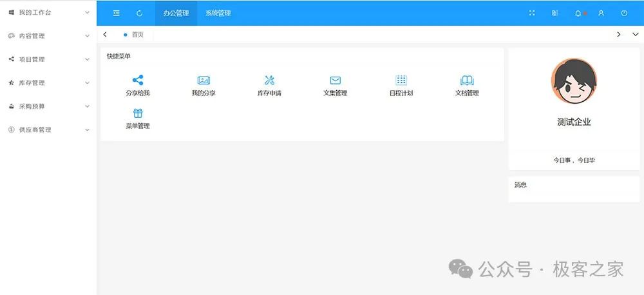Expand the 项目管理 sidebar menu
The image size is (644, 295).
coord(48,59)
